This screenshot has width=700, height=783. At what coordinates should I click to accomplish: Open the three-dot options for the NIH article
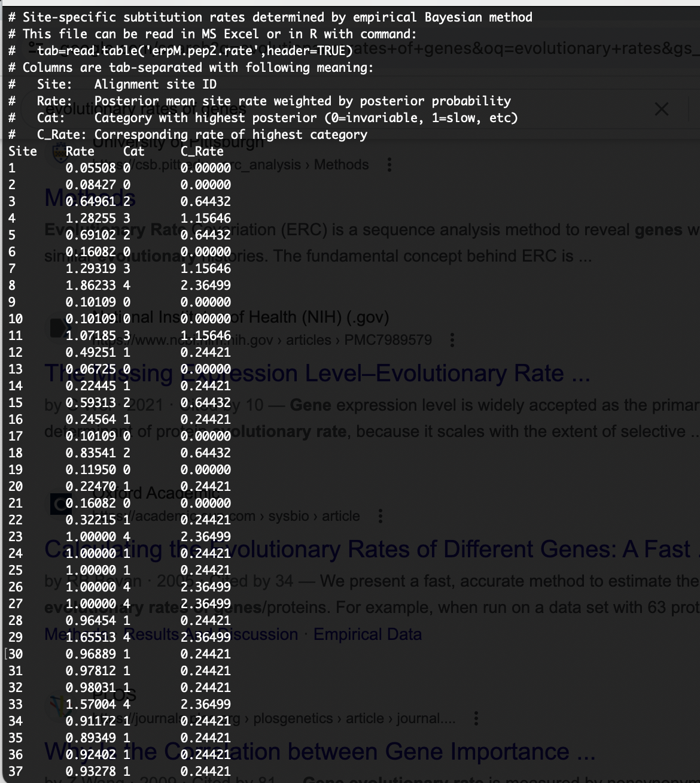[452, 340]
